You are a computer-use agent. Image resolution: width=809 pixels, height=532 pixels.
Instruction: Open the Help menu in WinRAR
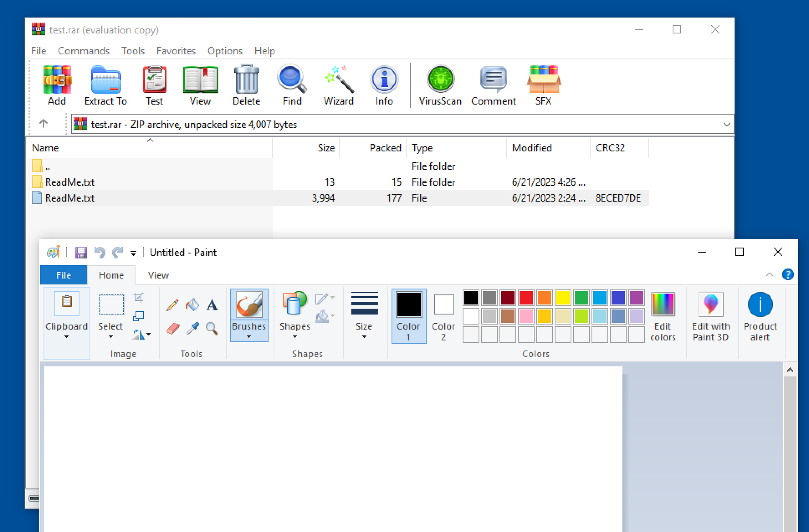point(265,51)
